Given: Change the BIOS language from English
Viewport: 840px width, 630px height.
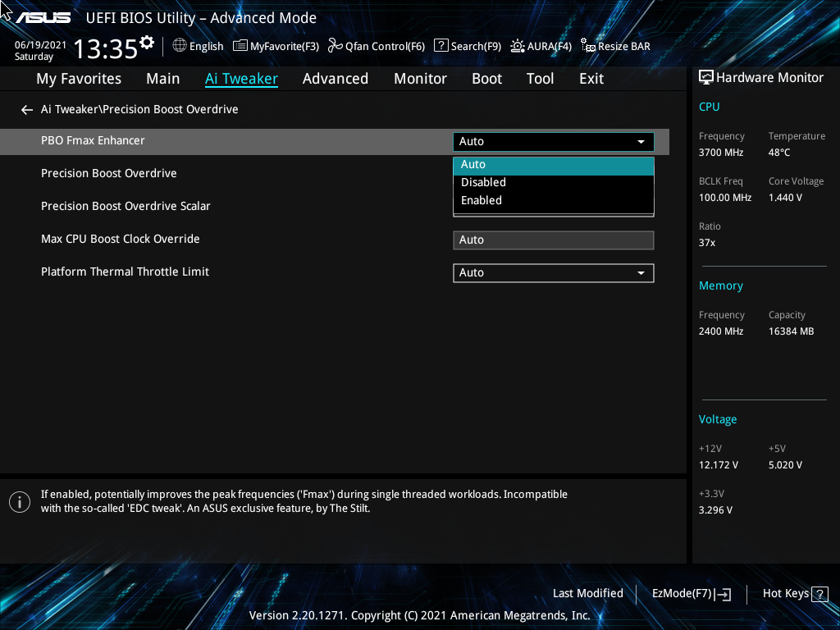Looking at the screenshot, I should (198, 46).
